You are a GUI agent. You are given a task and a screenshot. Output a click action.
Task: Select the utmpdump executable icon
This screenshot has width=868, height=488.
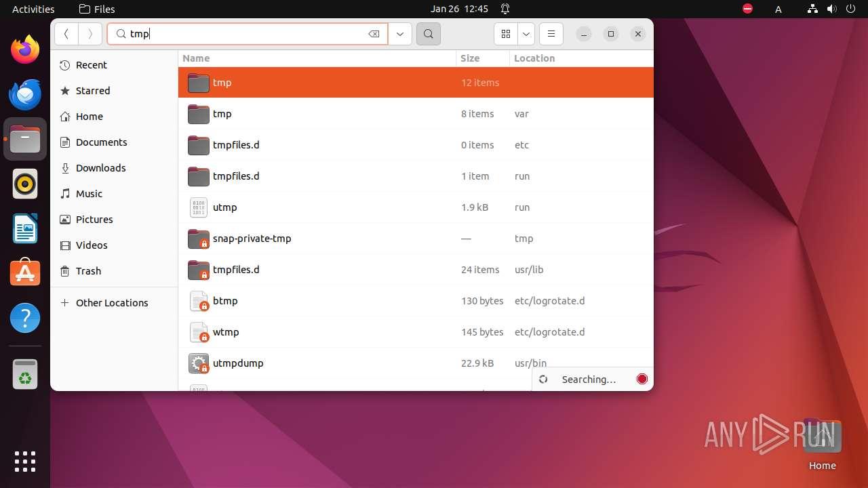pos(199,363)
